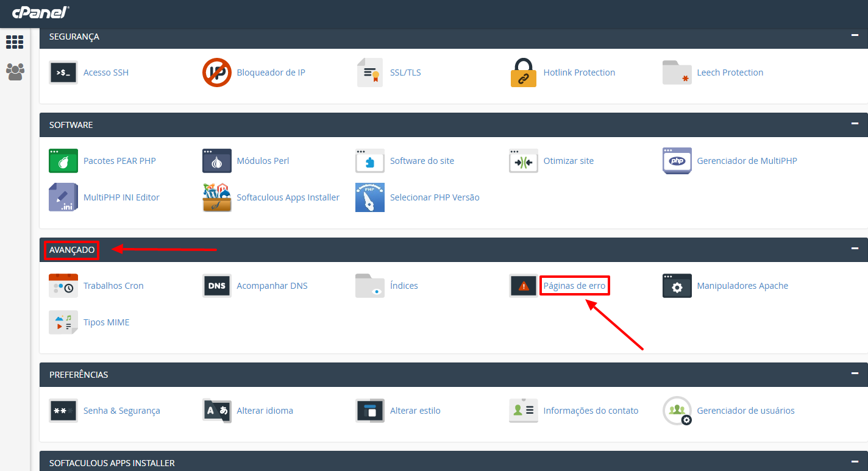Click the Trabalhos Cron calendar icon
The width and height of the screenshot is (868, 471).
[63, 286]
